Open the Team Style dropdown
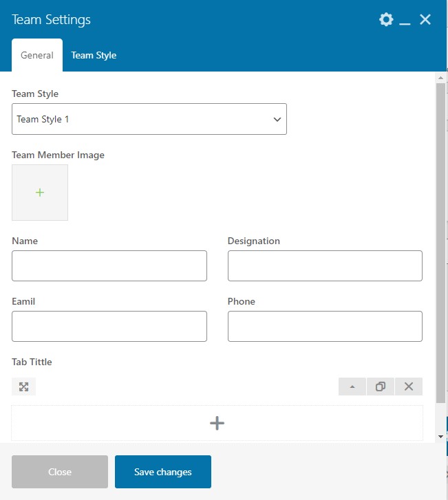This screenshot has width=448, height=500. (149, 119)
